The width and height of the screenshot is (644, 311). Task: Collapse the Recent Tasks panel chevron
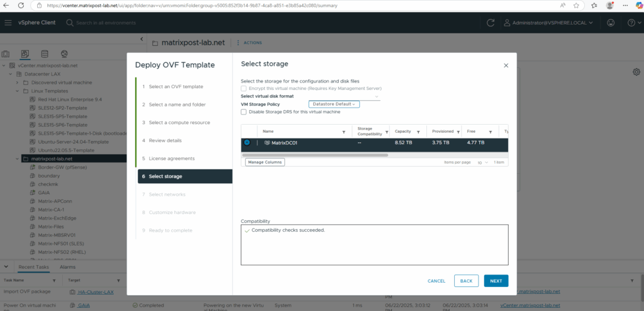point(6,266)
